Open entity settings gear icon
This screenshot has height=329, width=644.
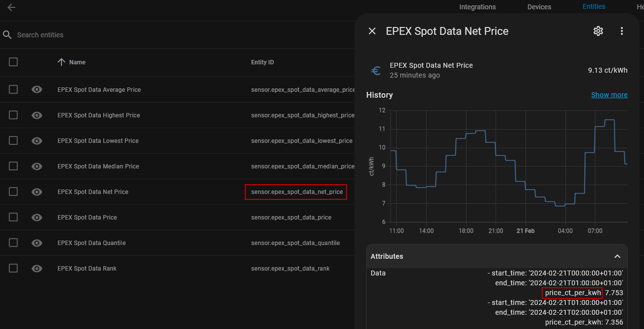[598, 31]
